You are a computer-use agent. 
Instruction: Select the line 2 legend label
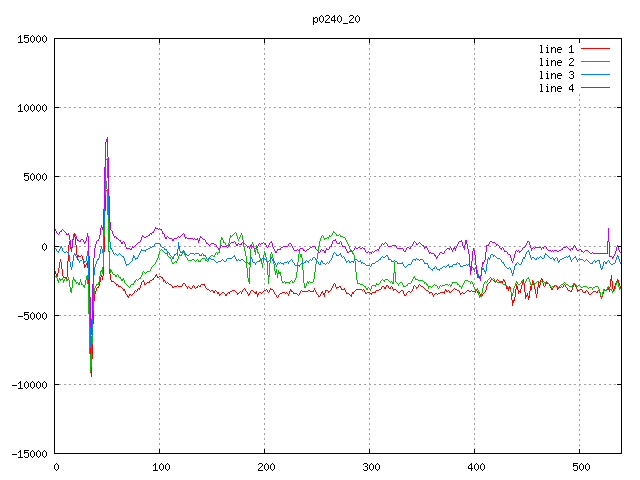556,62
